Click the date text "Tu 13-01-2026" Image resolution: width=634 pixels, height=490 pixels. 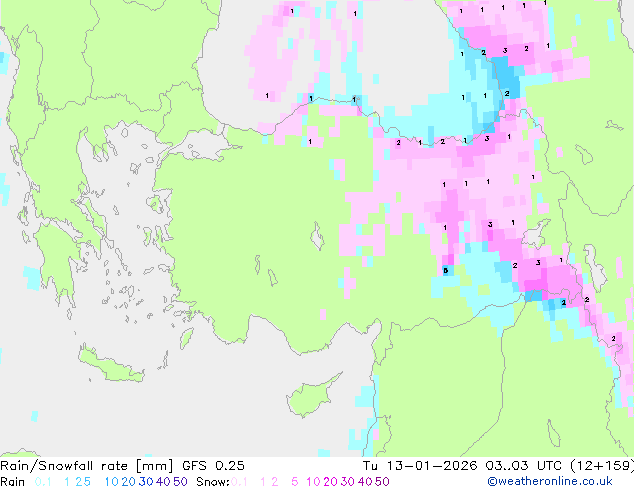(x=420, y=466)
